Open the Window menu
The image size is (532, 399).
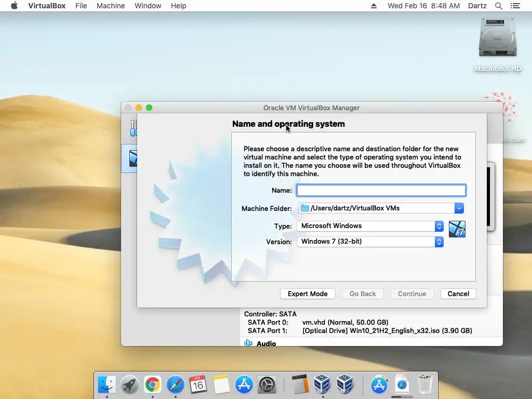point(148,6)
